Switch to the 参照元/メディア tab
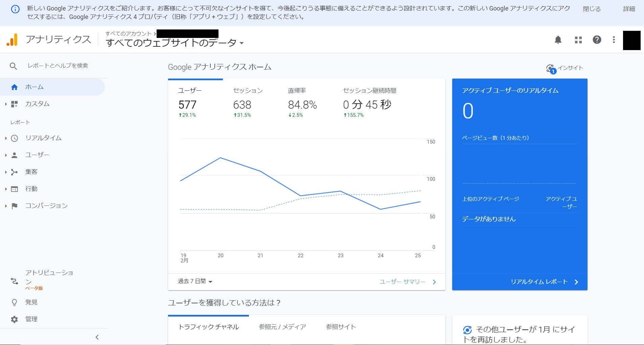 tap(283, 327)
